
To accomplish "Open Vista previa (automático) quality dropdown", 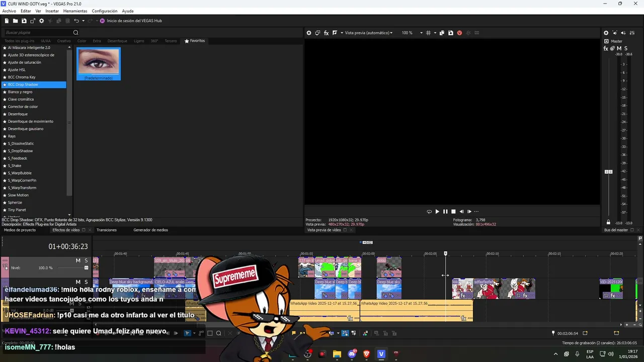I will 368,33.
